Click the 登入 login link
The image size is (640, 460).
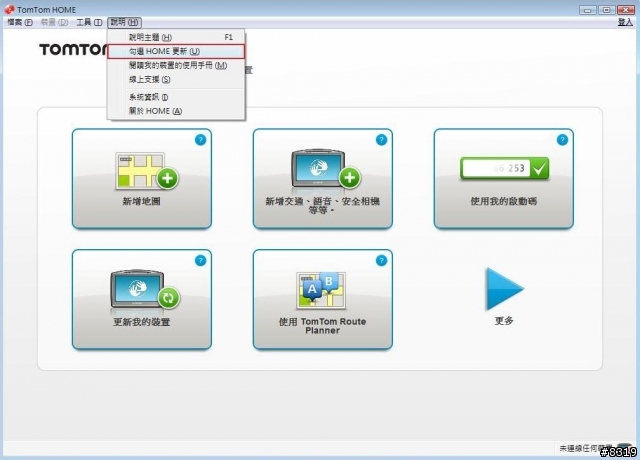(x=625, y=22)
